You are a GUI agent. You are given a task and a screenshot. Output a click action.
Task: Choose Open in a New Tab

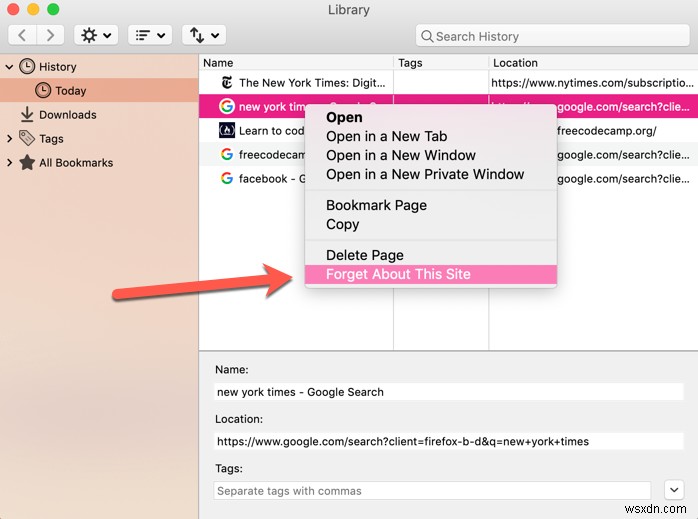click(430, 136)
